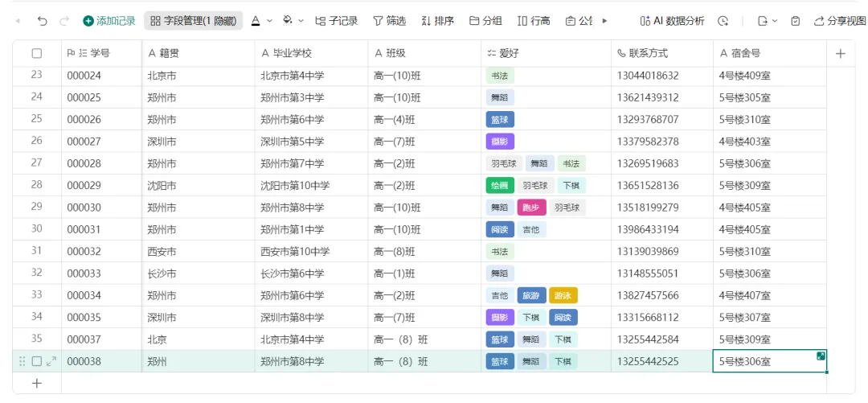Select cell 沈阳市第10中学
Viewport: 868px width, 403px height.
311,185
